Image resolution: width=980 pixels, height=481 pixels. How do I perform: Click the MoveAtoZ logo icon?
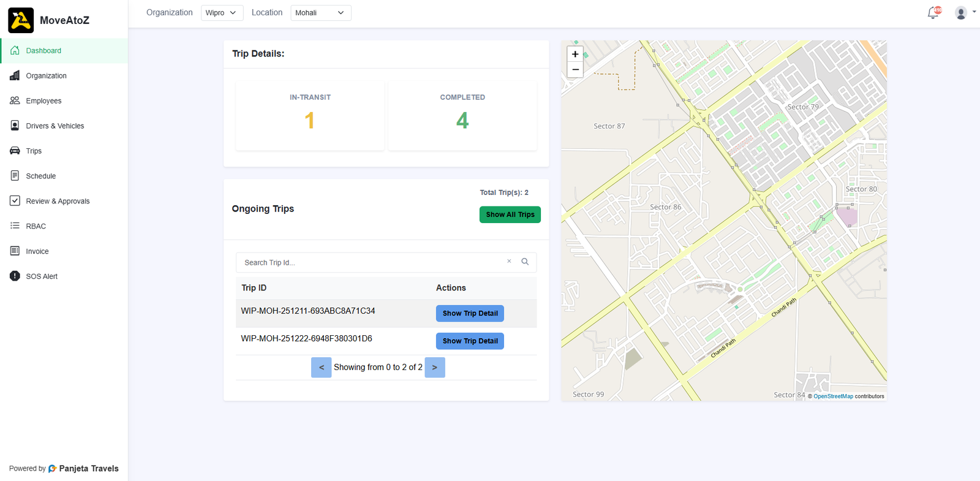tap(21, 20)
